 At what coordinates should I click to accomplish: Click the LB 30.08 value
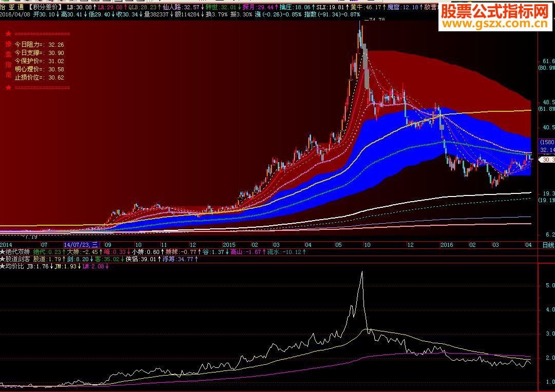tap(82, 7)
